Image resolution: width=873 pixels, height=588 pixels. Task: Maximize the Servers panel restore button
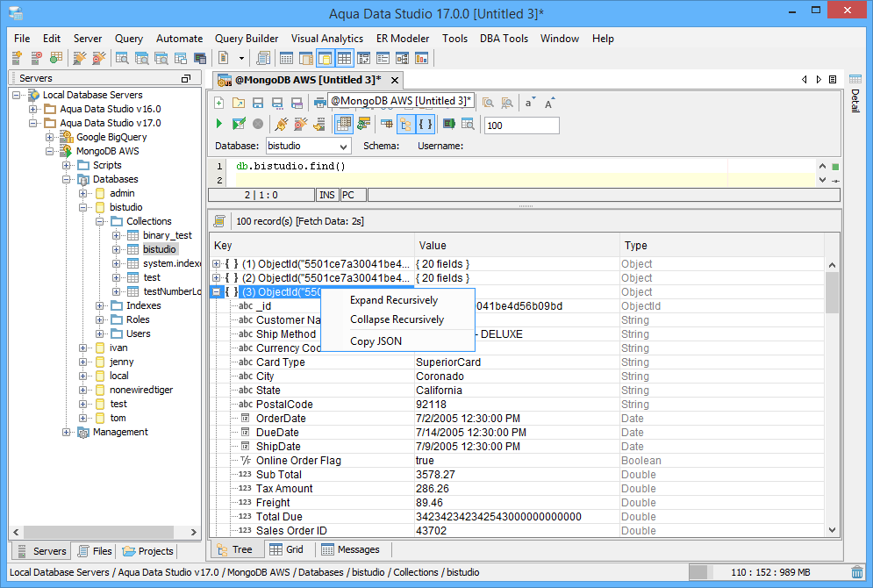click(186, 78)
